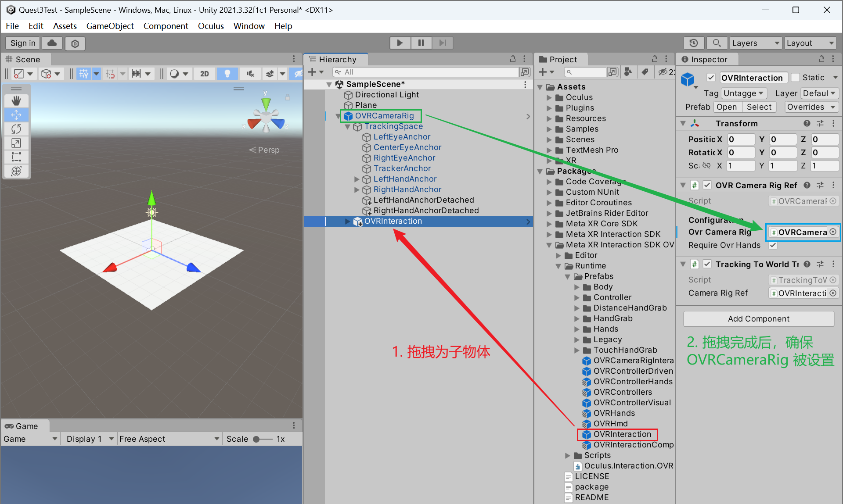Viewport: 843px width, 504px height.
Task: Select the Hand tool in Scene view
Action: (16, 101)
